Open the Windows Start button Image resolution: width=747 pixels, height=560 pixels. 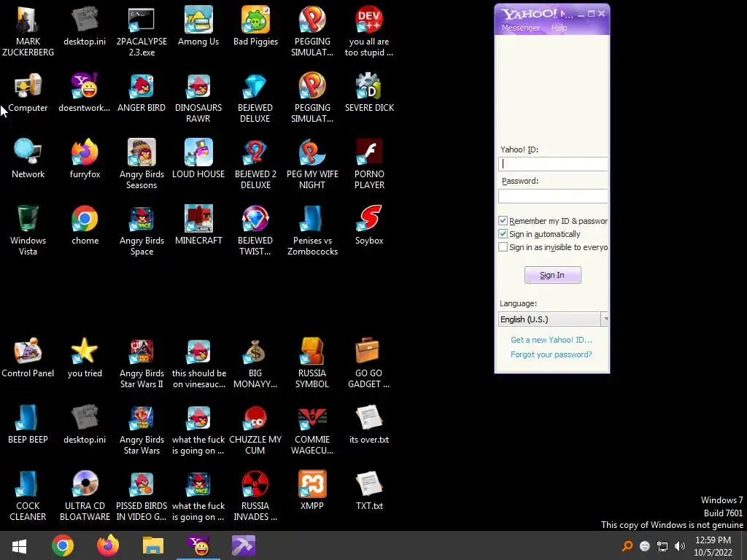(x=19, y=545)
